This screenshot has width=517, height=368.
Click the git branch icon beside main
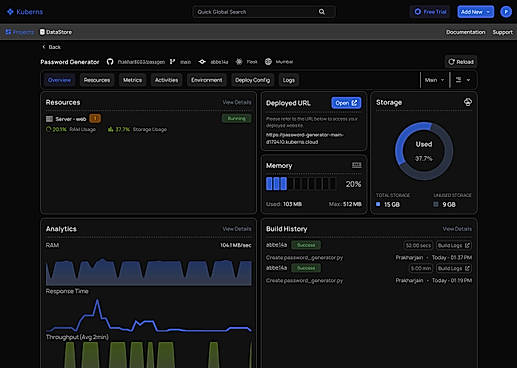click(172, 62)
